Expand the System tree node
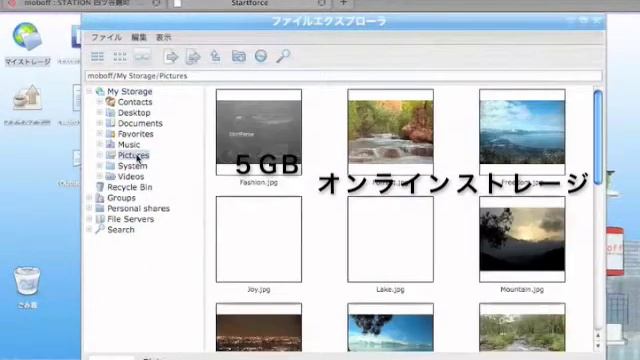This screenshot has height=360, width=640. tap(100, 166)
